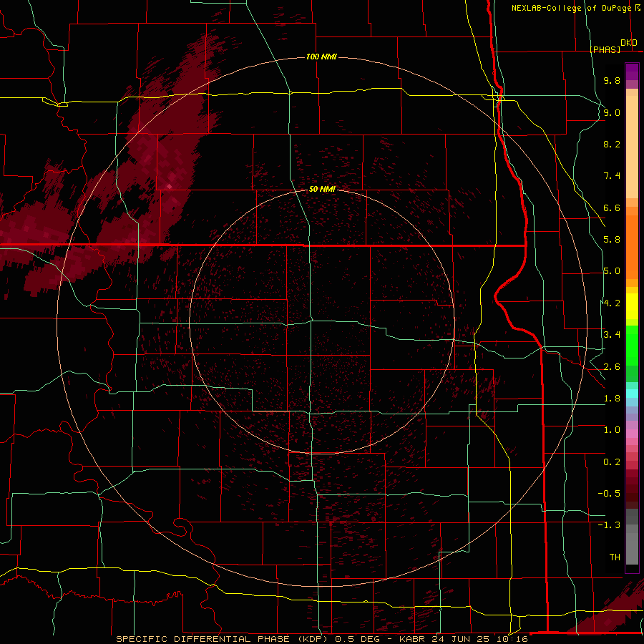Viewport: 644px width, 644px height.
Task: Click the "TH" threshold label on the scale
Action: [x=615, y=557]
